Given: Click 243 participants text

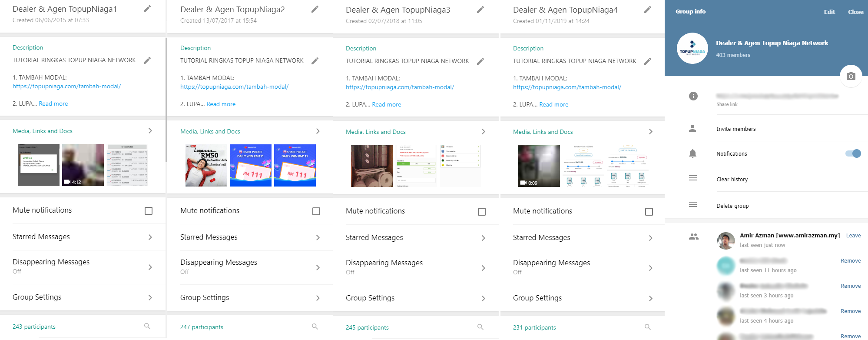Looking at the screenshot, I should click(x=34, y=327).
